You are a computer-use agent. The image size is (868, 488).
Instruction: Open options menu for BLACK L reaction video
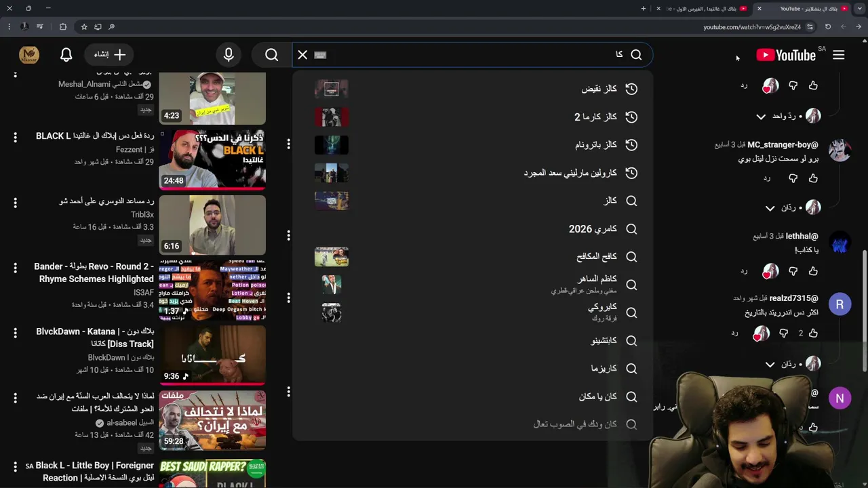click(15, 138)
